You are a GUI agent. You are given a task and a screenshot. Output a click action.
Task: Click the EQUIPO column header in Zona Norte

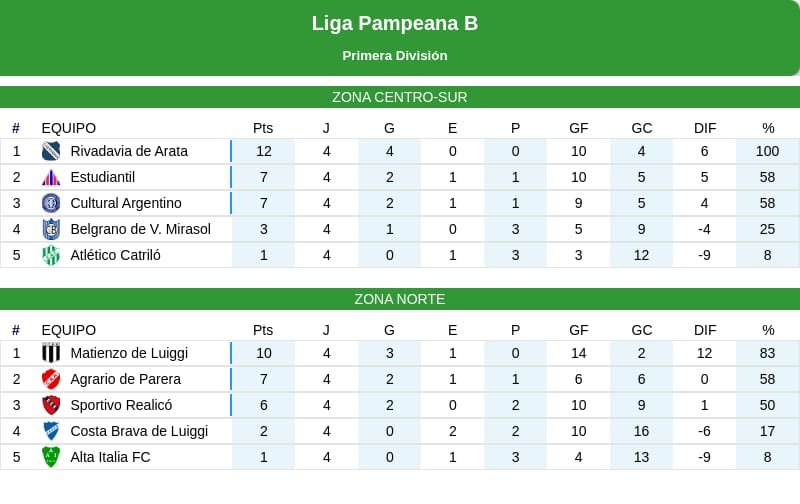pos(69,330)
